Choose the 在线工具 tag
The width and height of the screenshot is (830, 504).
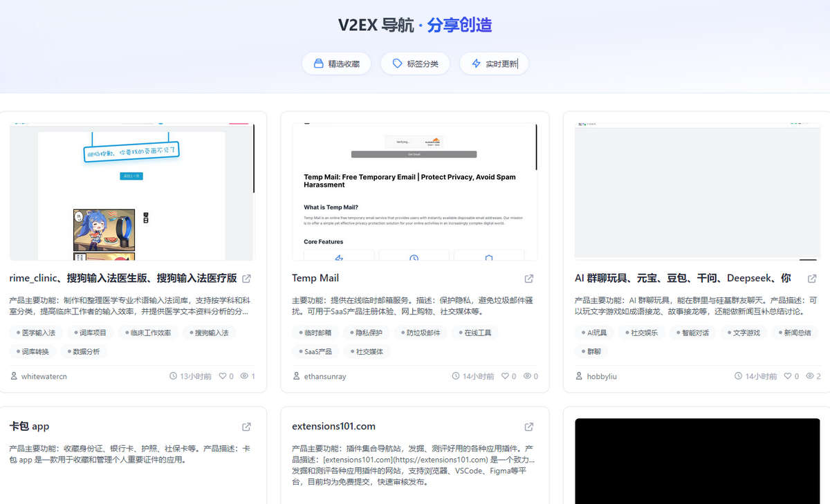click(475, 333)
